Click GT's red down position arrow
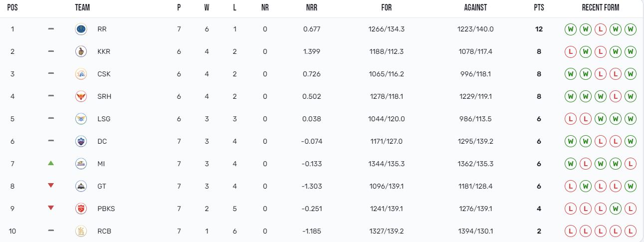Screen dimensions: 644x242 pyautogui.click(x=51, y=186)
